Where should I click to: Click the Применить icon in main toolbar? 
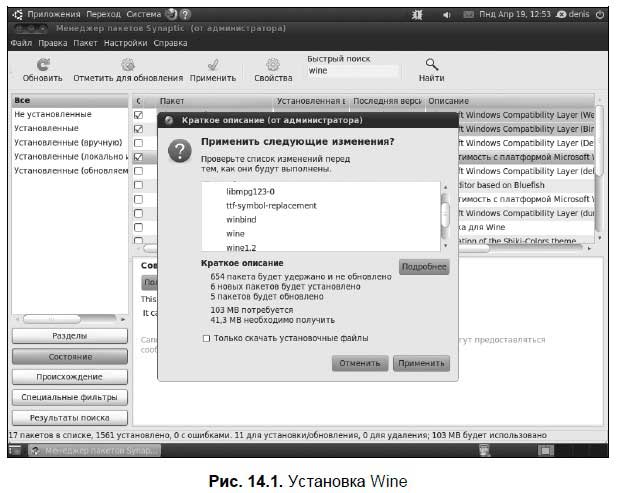pos(212,64)
